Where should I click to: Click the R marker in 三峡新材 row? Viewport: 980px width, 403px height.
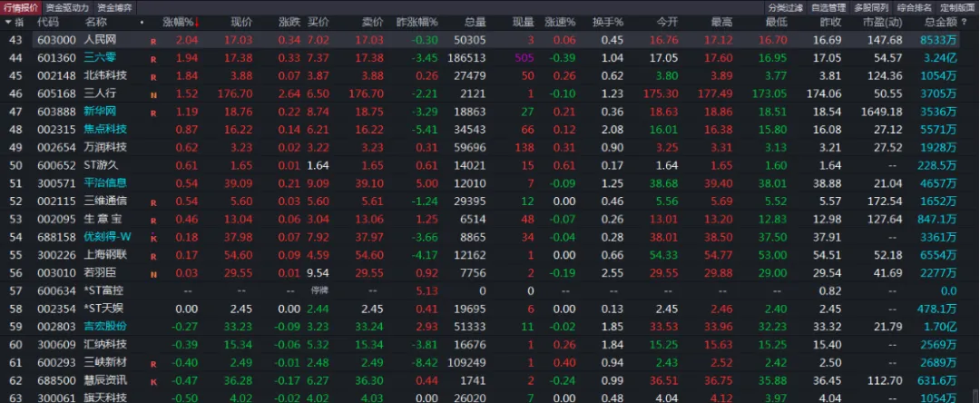tap(153, 364)
